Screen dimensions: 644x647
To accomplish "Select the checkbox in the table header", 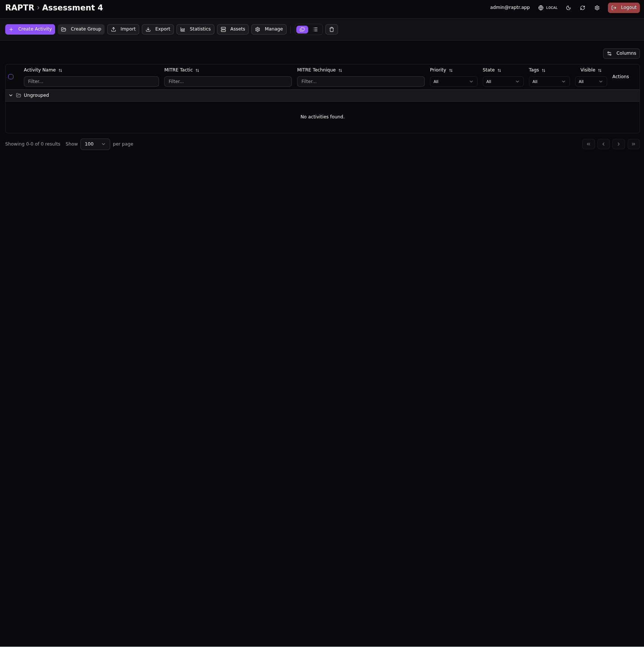I will point(11,77).
